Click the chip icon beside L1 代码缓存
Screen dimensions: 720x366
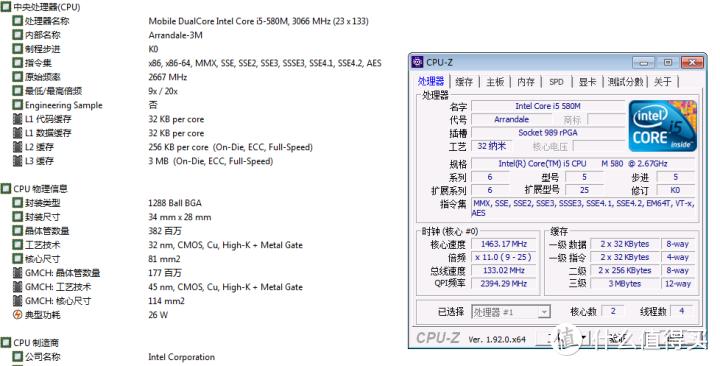click(17, 119)
